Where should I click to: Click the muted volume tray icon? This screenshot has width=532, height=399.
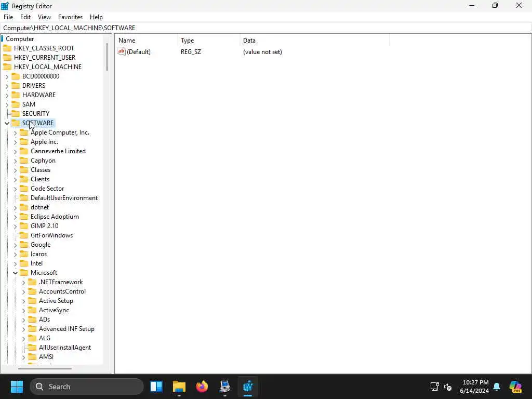(448, 387)
